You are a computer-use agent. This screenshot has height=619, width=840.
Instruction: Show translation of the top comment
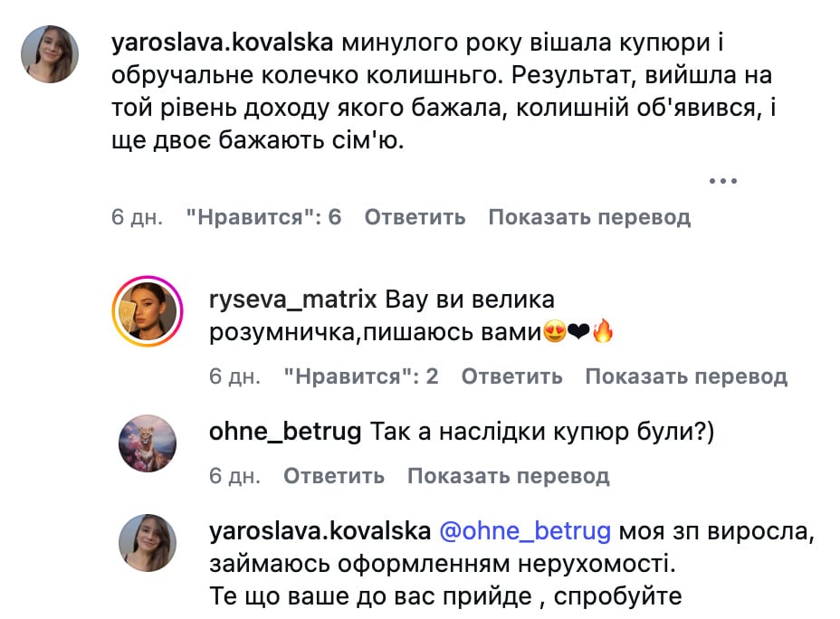point(589,216)
